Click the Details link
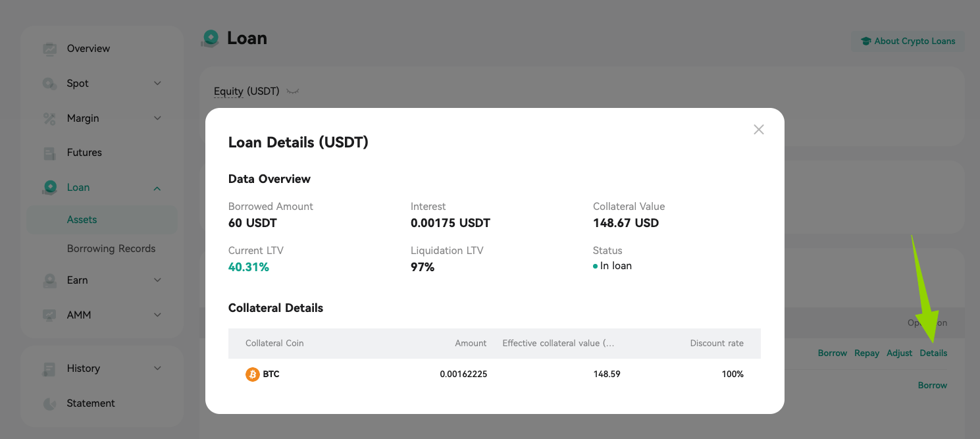 [933, 353]
